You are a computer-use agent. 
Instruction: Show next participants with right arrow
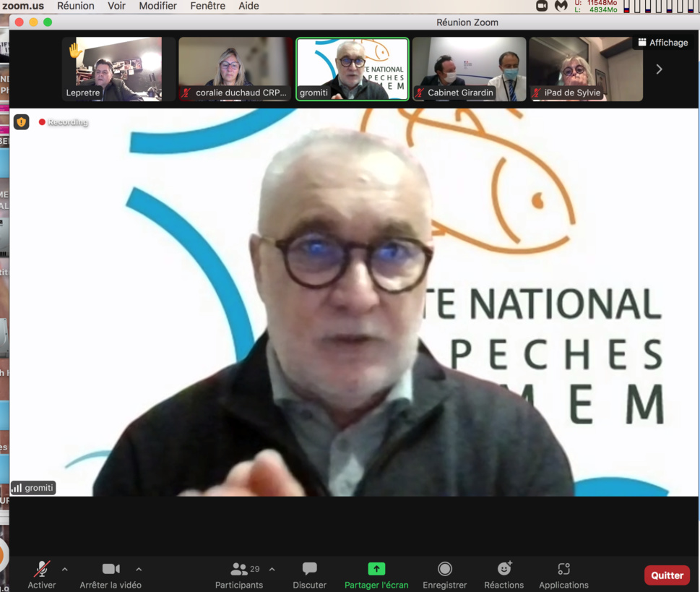click(x=659, y=69)
